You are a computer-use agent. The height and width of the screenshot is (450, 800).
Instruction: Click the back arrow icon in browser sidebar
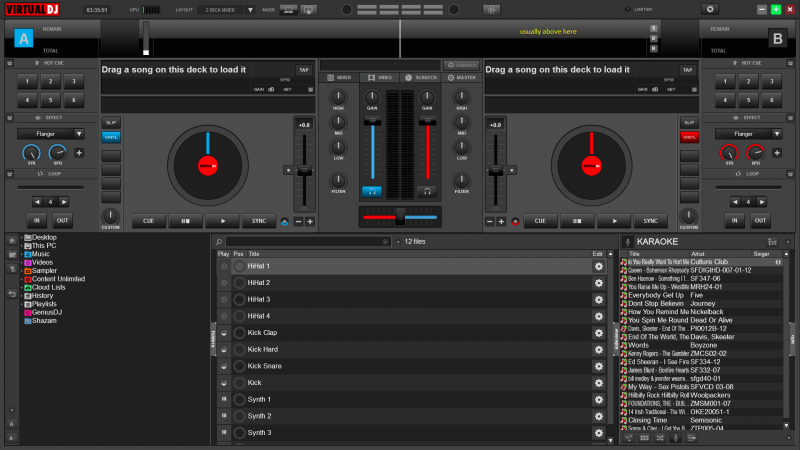(x=12, y=294)
